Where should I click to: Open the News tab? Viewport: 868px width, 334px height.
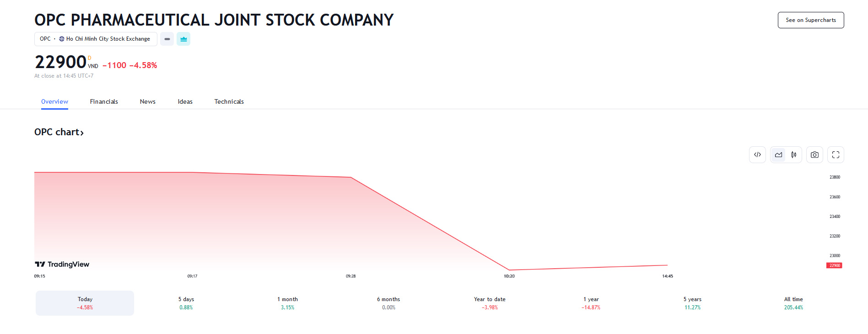click(148, 102)
